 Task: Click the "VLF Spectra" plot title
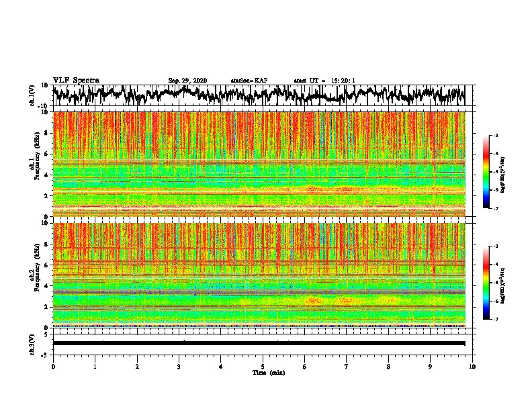tap(76, 81)
